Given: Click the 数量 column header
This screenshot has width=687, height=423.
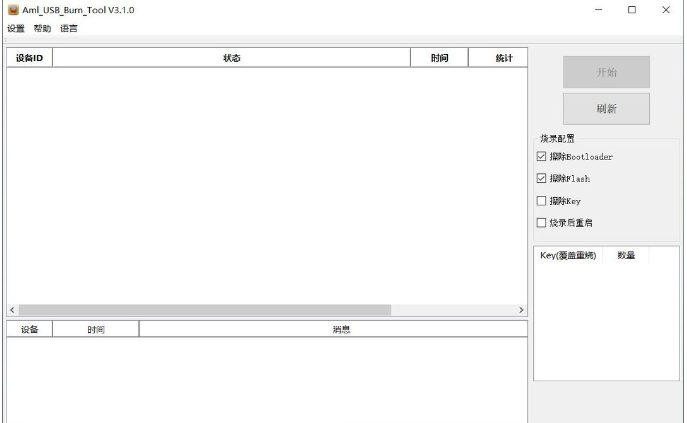Looking at the screenshot, I should pos(626,255).
